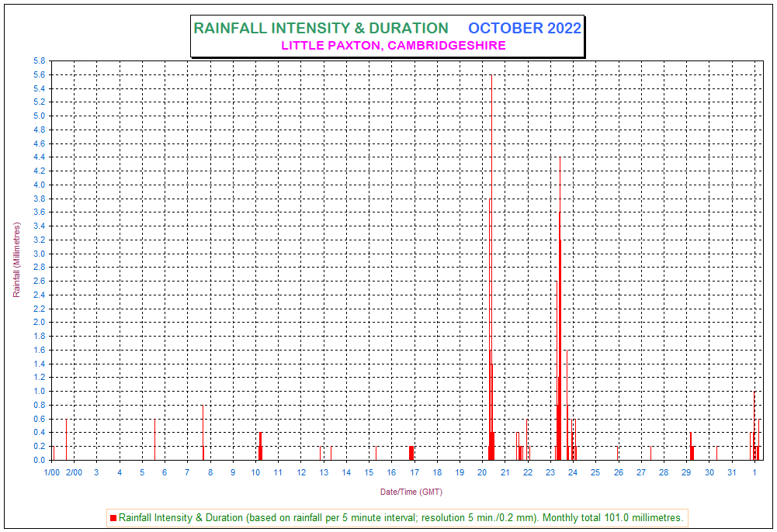Click the '26' date label on x-axis
777x532 pixels.
pyautogui.click(x=619, y=472)
